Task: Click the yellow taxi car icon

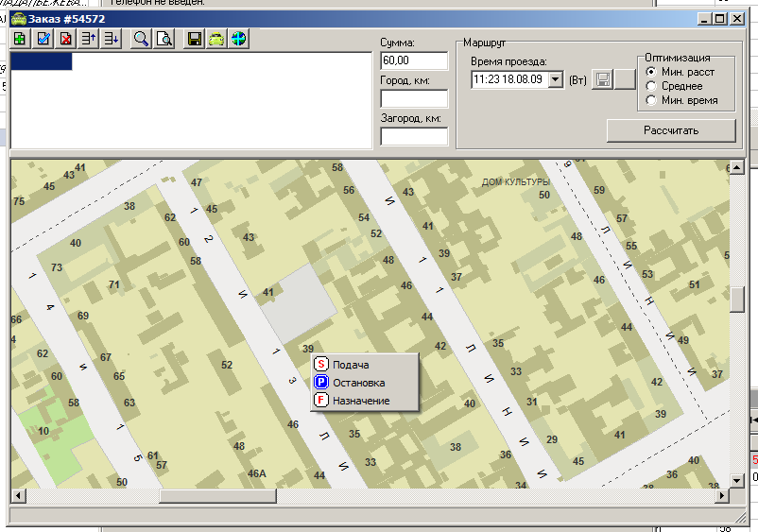Action: point(216,39)
